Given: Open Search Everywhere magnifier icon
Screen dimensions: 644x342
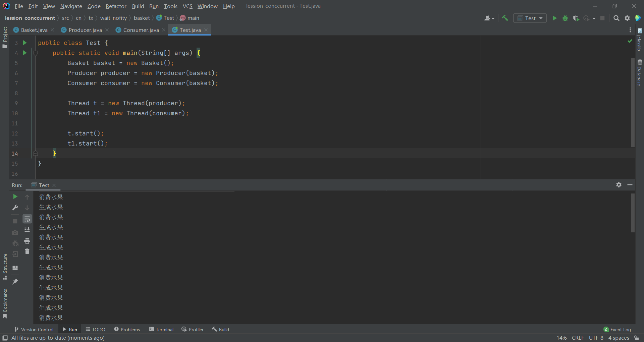Looking at the screenshot, I should pyautogui.click(x=616, y=18).
